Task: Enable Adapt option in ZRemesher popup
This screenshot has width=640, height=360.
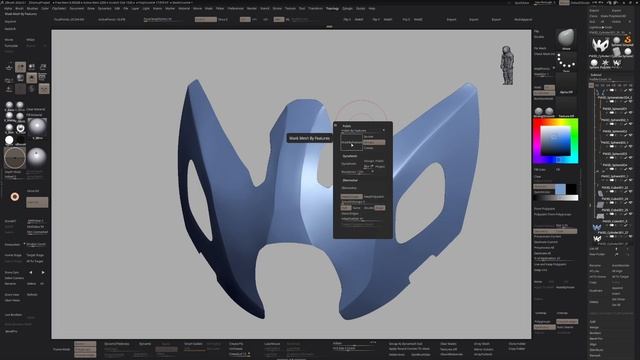Action: 380,208
